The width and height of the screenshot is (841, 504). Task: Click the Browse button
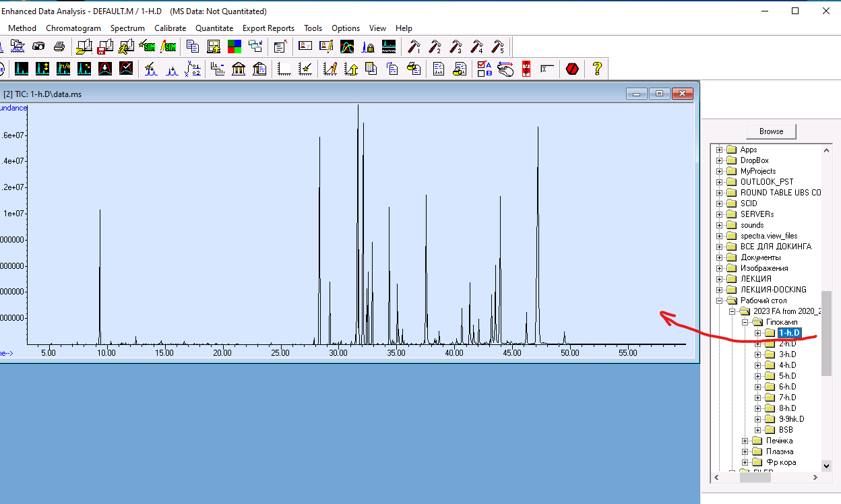[770, 131]
